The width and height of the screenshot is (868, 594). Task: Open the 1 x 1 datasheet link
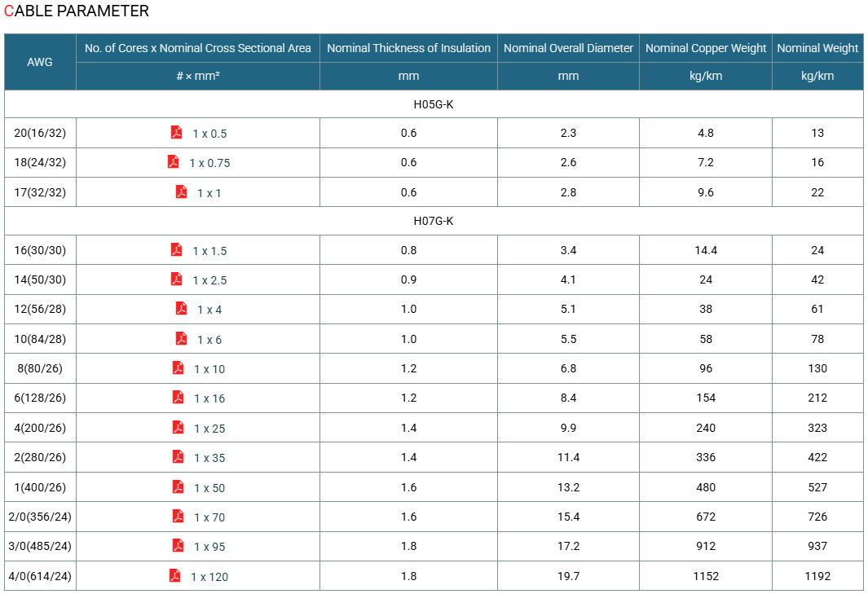(209, 193)
